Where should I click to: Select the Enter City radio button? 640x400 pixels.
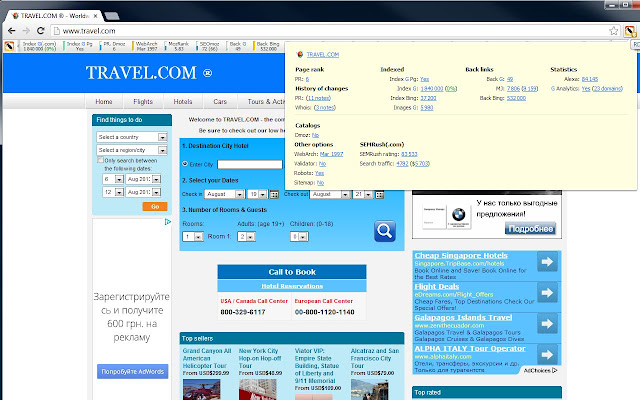186,164
